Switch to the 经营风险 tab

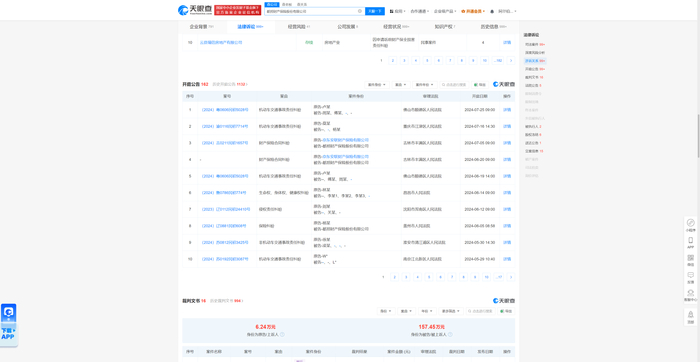click(299, 27)
